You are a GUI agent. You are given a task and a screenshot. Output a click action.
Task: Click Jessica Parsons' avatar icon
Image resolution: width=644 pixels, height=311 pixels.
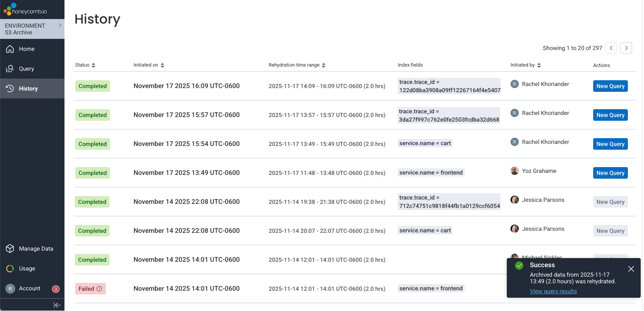tap(514, 199)
